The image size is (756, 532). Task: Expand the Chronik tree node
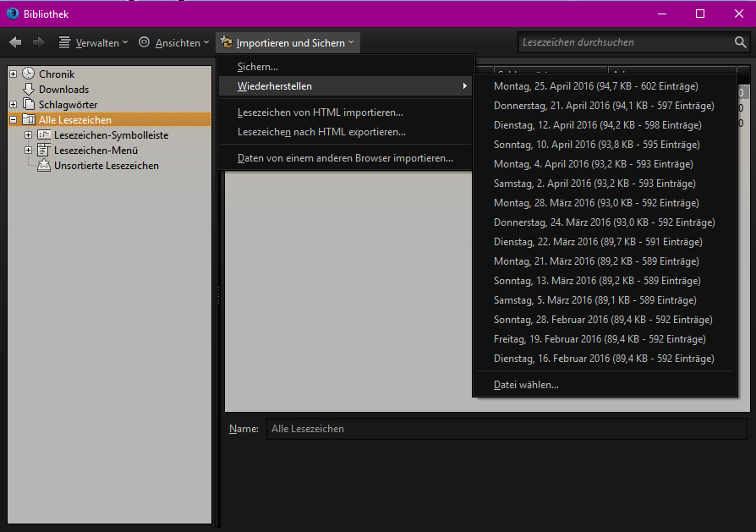click(14, 74)
